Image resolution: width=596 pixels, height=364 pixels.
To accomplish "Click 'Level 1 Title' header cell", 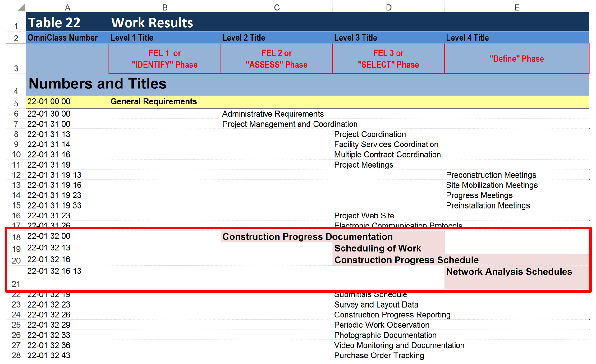I will click(x=165, y=38).
